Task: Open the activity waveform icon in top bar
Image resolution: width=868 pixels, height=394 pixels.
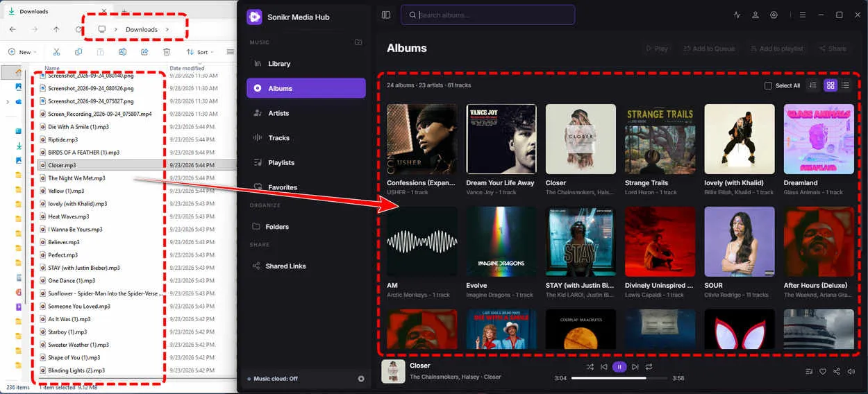Action: [x=737, y=15]
